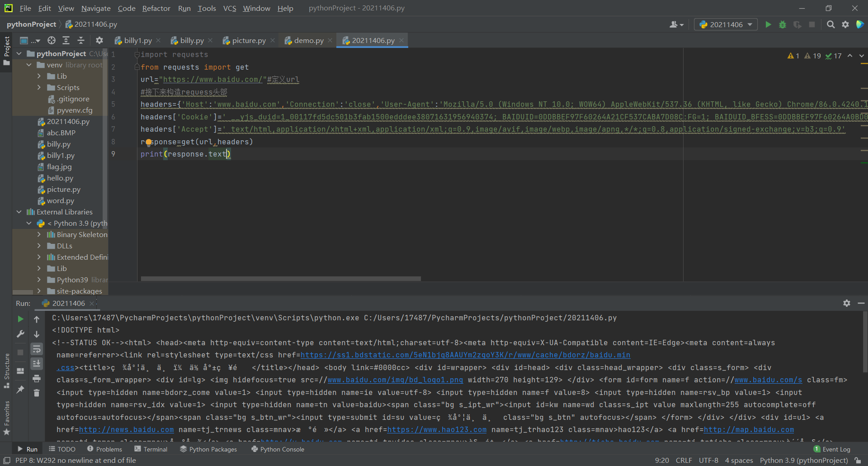Open Search Everywhere magnifier icon
The width and height of the screenshot is (868, 466).
[830, 24]
